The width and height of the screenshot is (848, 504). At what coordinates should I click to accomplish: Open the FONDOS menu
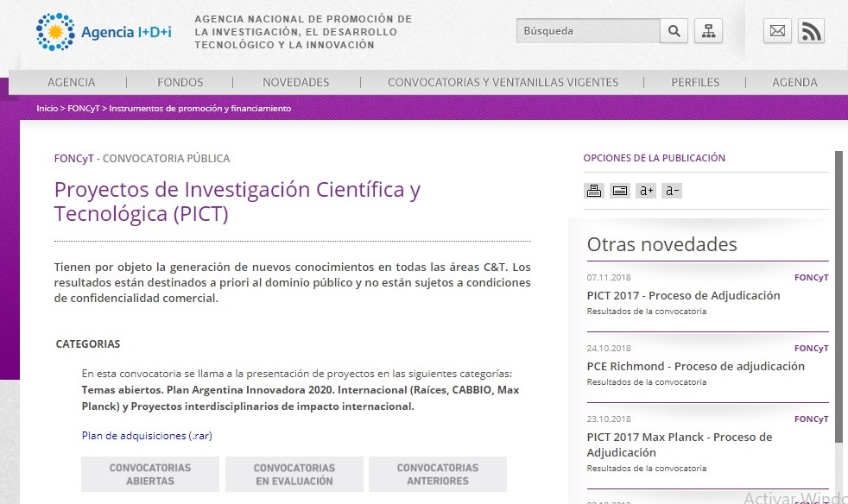point(180,82)
